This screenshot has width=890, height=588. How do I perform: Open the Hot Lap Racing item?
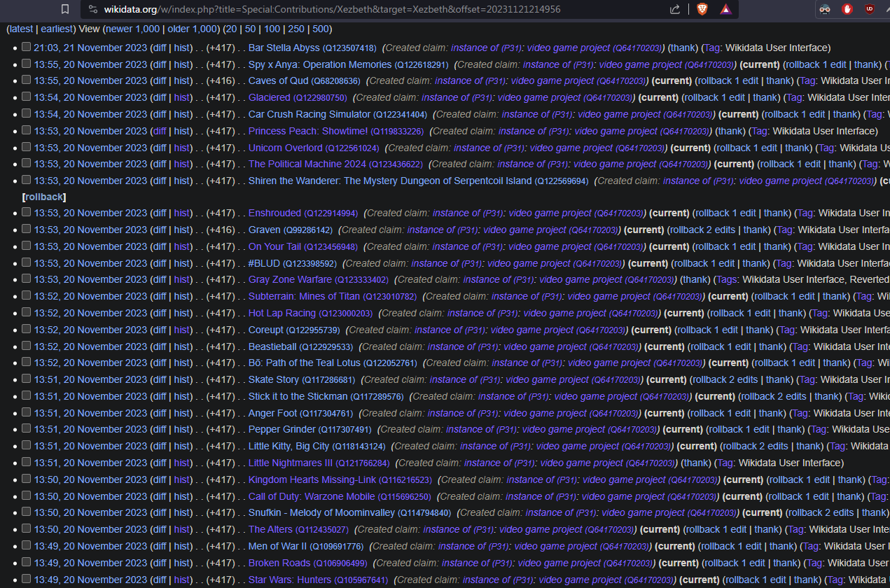[310, 313]
